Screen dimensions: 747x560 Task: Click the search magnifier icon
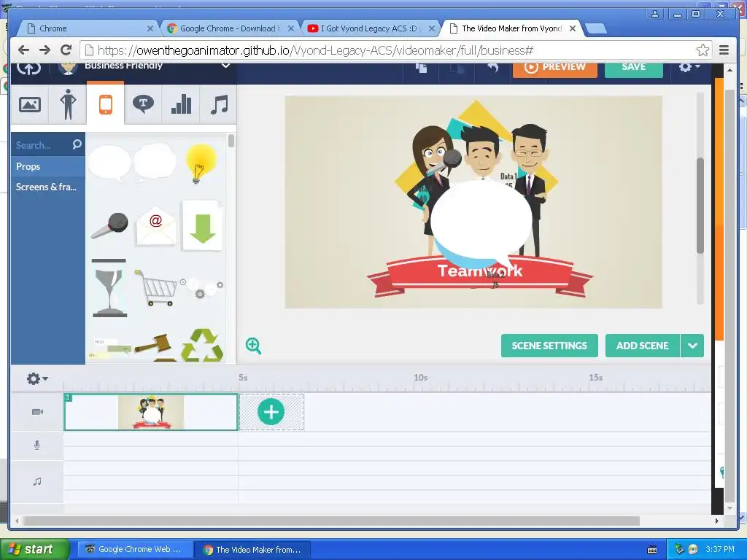pos(77,144)
